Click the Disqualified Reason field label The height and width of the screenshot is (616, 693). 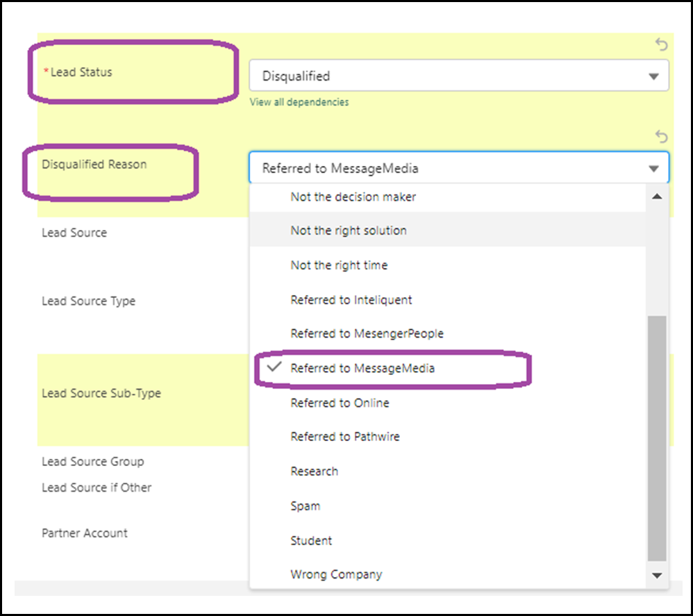click(94, 165)
